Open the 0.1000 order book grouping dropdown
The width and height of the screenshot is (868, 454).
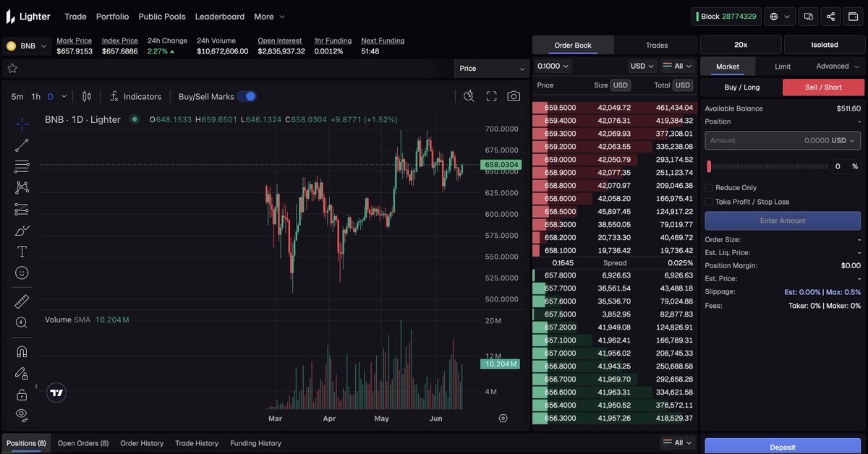[553, 65]
